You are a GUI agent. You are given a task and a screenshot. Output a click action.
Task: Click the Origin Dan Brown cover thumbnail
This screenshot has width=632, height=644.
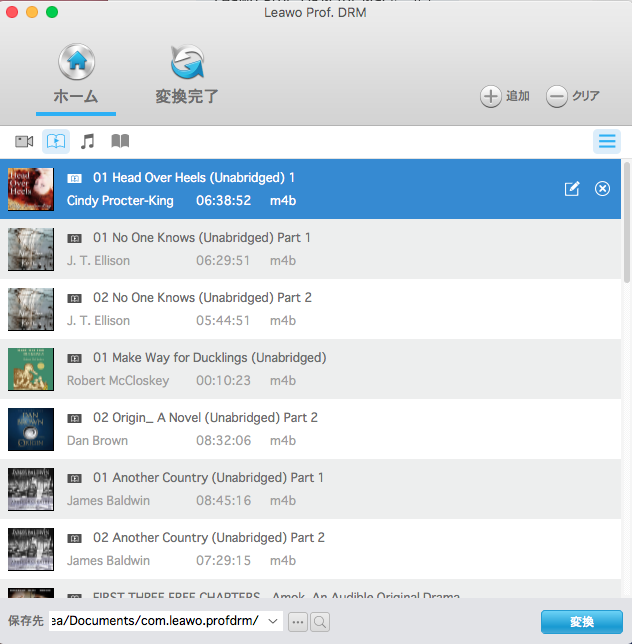click(x=31, y=429)
